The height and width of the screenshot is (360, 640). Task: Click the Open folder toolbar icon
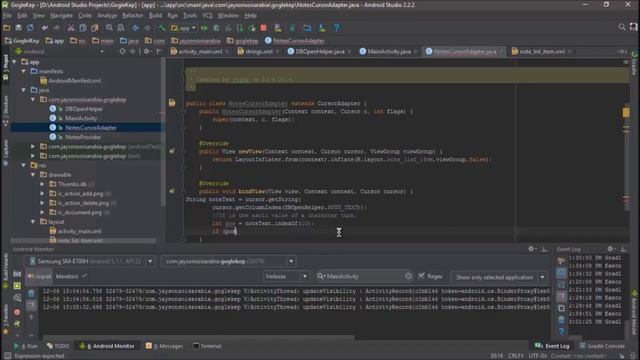(7, 28)
